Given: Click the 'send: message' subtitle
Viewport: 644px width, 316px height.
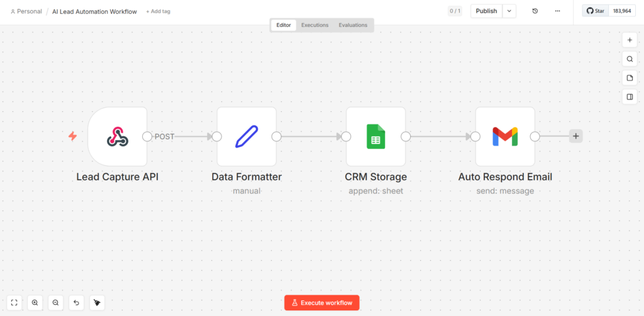Looking at the screenshot, I should click(x=505, y=191).
